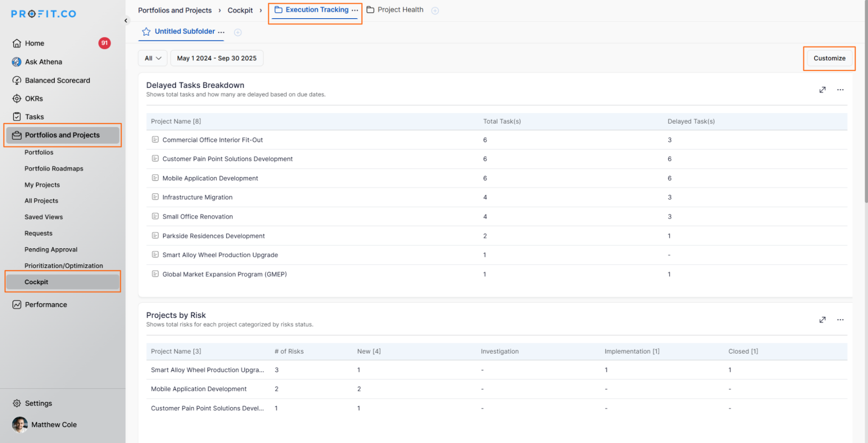868x443 pixels.
Task: Click the star icon beside Untitled Subfolder
Action: 146,32
